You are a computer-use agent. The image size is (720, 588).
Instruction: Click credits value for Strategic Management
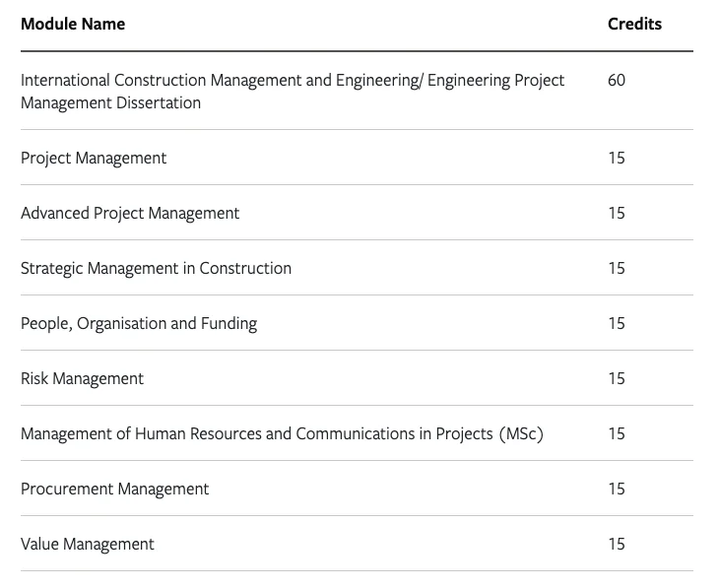tap(617, 268)
